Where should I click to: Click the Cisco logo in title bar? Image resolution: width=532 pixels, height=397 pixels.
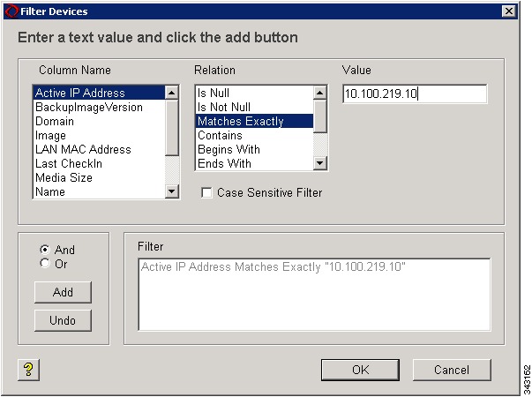11,11
